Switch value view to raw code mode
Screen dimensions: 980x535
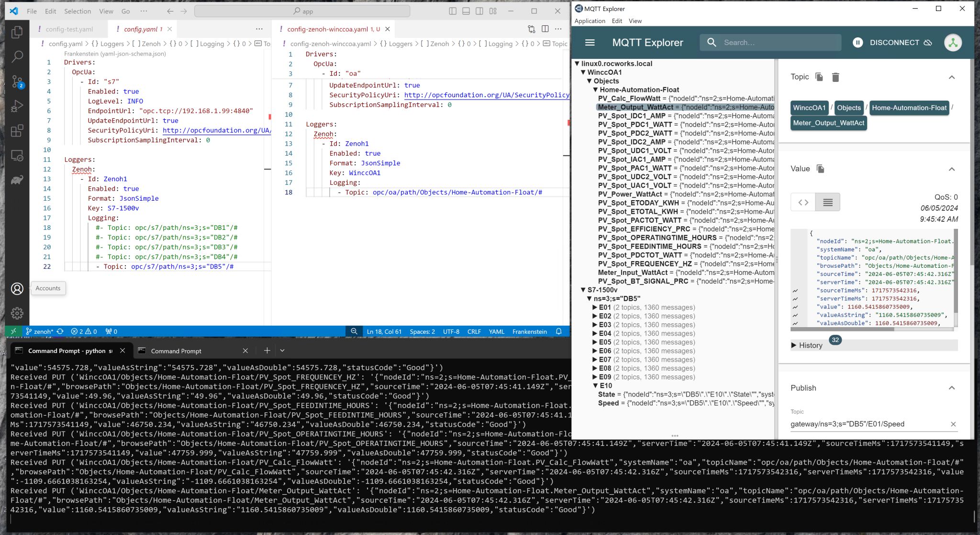click(x=803, y=203)
